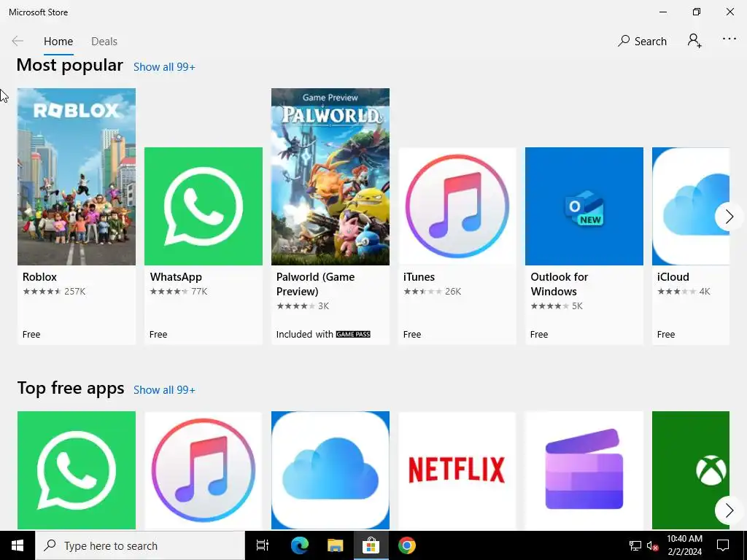Open the muted volume tray icon
Image resolution: width=747 pixels, height=560 pixels.
[653, 545]
